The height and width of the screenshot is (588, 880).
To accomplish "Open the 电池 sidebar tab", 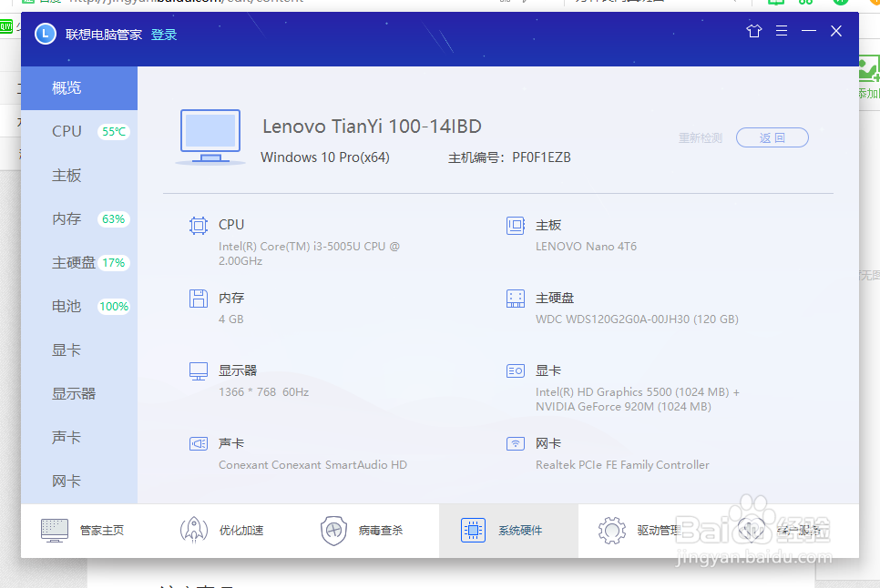I will (79, 307).
